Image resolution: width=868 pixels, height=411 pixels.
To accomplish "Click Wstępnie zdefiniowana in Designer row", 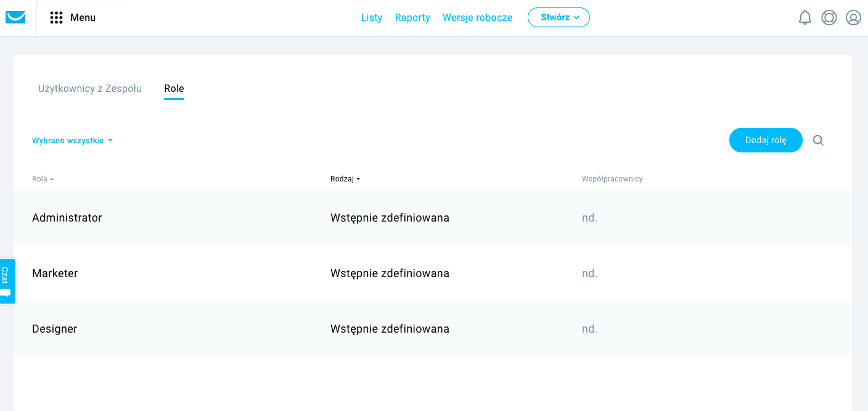I will click(390, 329).
